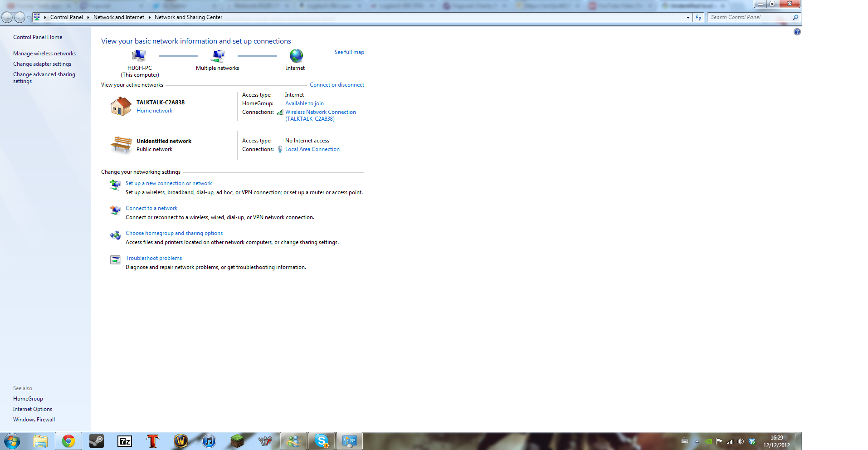Open Help via the blue question mark

797,32
